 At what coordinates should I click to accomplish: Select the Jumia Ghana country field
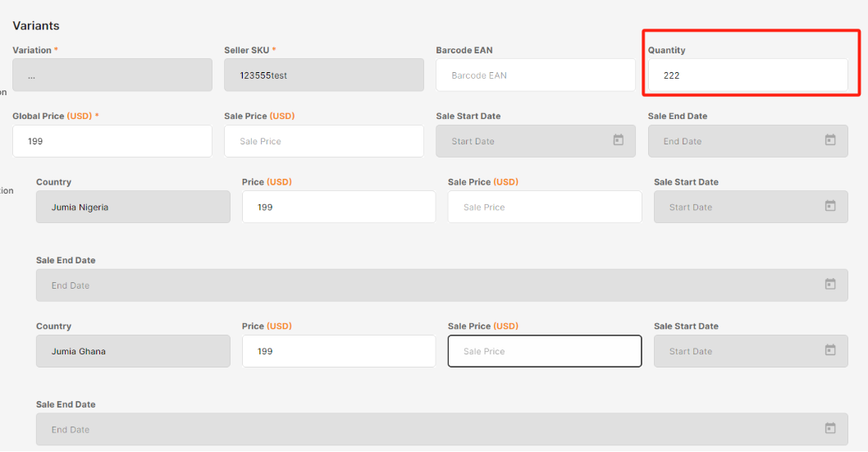point(133,351)
